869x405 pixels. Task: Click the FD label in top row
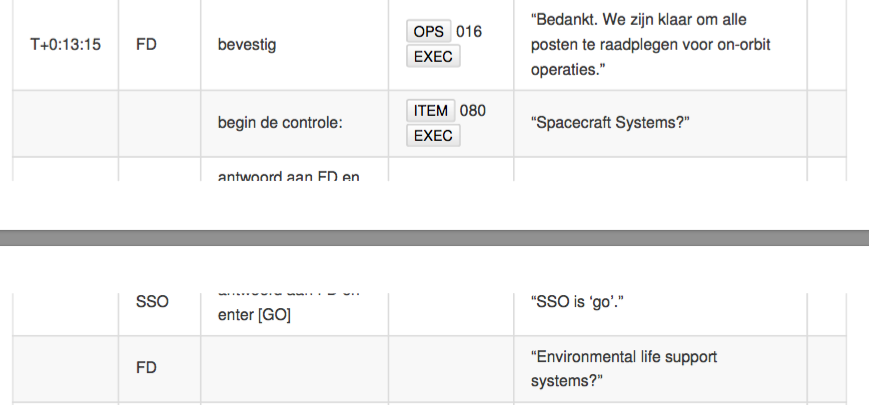pos(146,45)
